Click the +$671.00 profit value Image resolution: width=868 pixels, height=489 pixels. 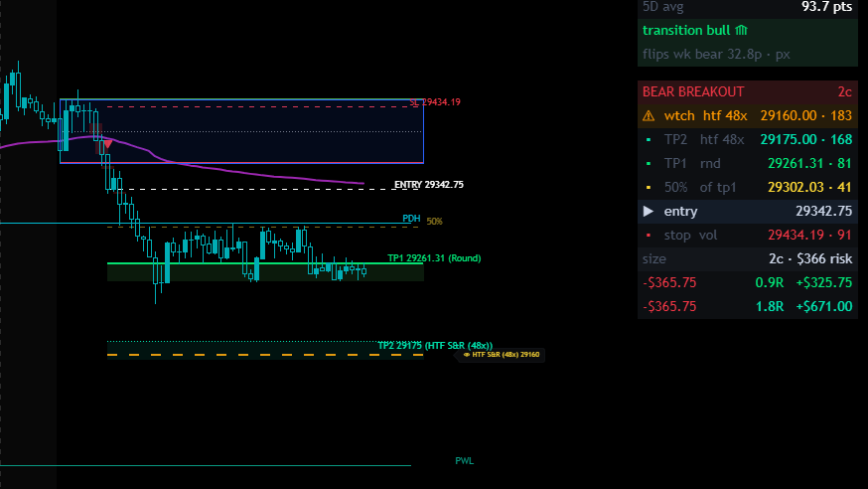824,306
